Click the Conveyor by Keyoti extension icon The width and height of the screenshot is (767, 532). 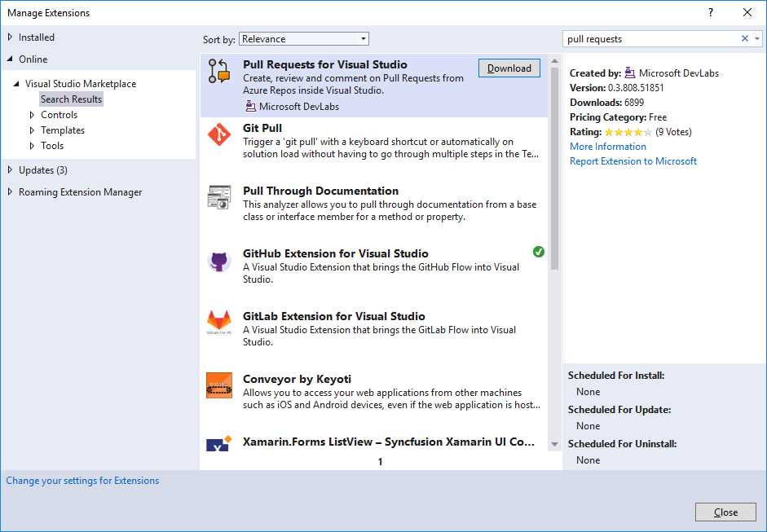click(x=218, y=387)
